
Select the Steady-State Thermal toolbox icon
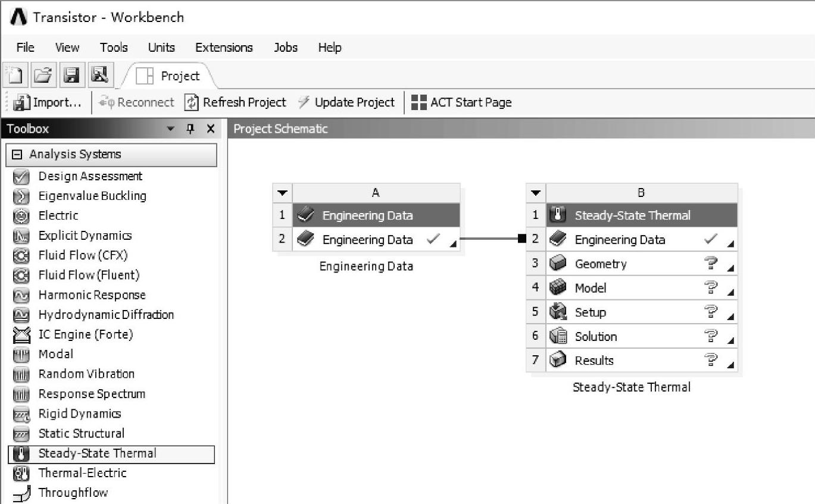click(x=21, y=454)
